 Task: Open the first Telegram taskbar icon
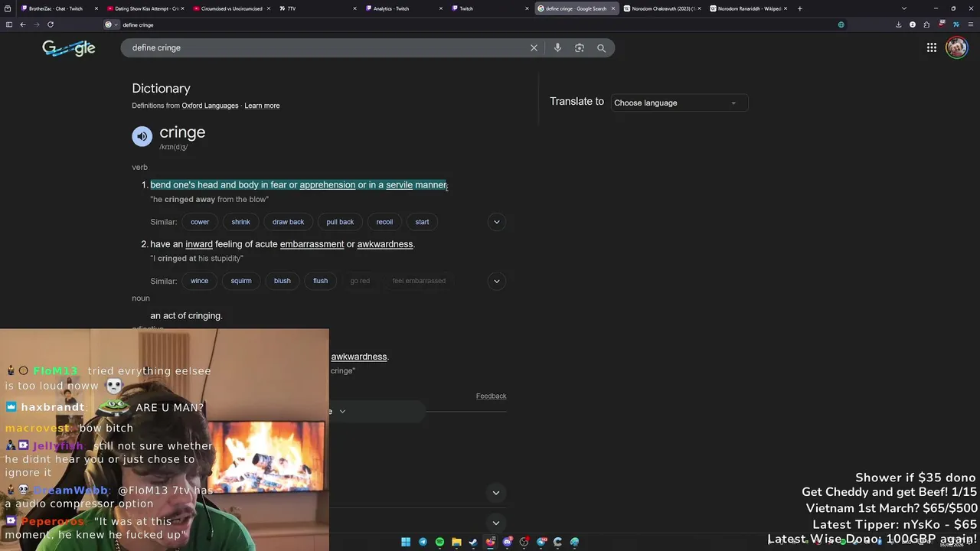tap(423, 542)
